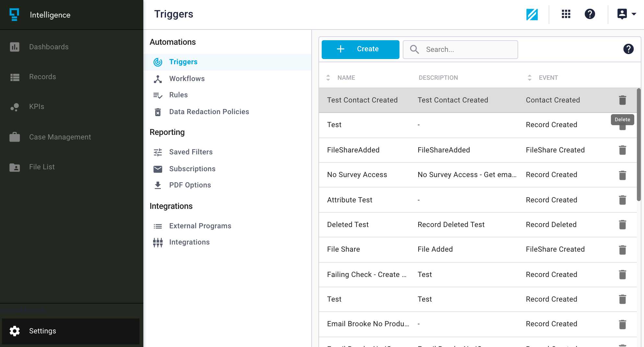This screenshot has height=347, width=644.
Task: Open the apps grid icon
Action: pos(566,14)
